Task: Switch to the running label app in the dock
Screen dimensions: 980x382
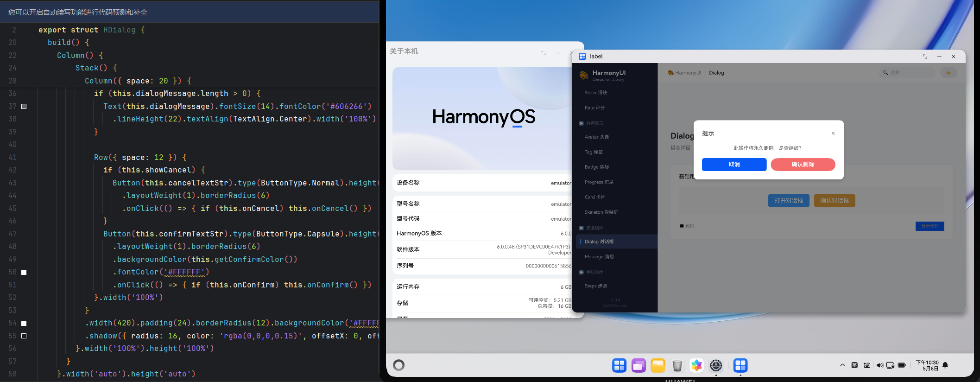Action: click(740, 365)
